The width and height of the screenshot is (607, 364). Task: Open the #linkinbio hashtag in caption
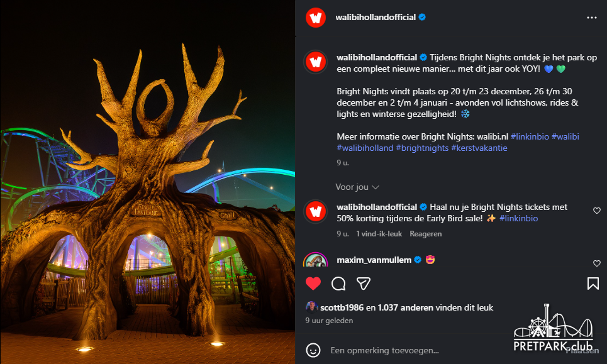tap(530, 136)
